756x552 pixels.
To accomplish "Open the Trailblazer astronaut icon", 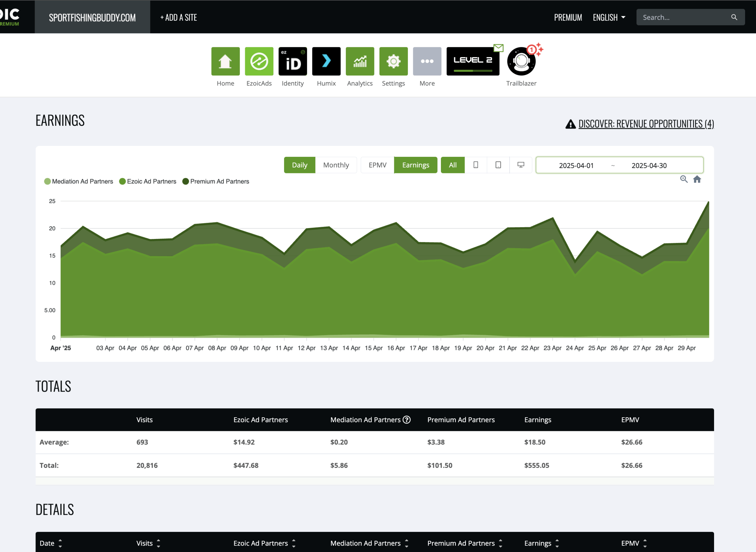I will point(521,61).
